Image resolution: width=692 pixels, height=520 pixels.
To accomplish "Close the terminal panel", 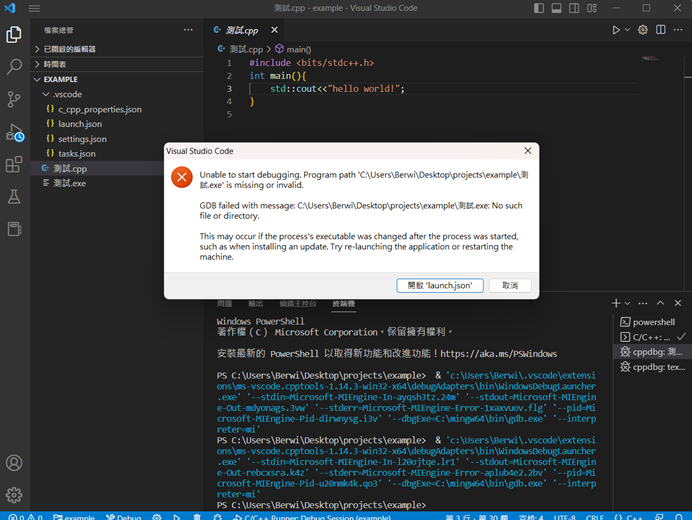I will 678,303.
